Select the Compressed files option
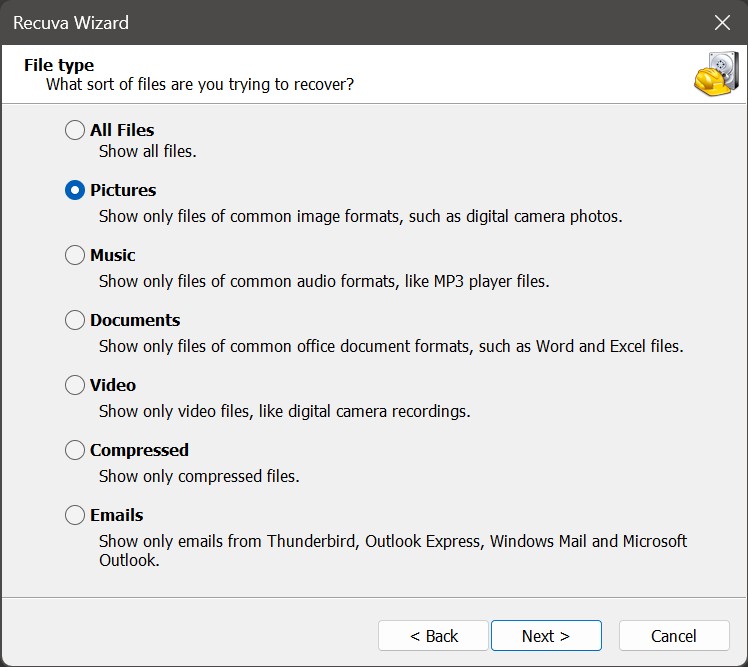 click(75, 450)
